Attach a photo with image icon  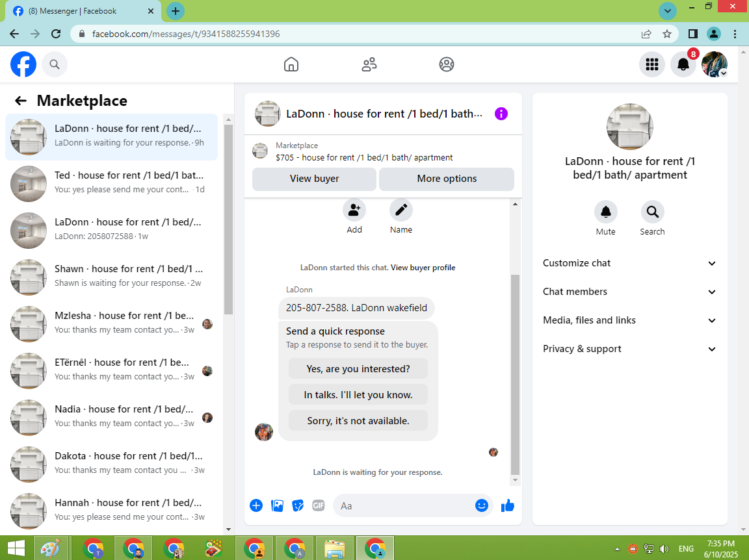tap(277, 505)
